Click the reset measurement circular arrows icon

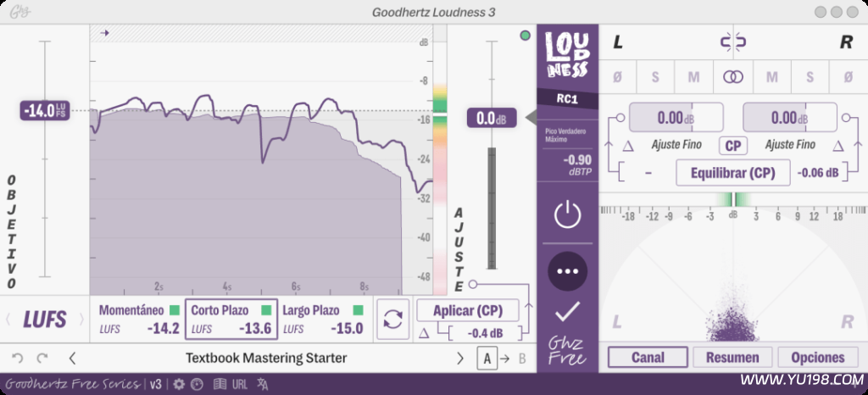click(x=393, y=320)
